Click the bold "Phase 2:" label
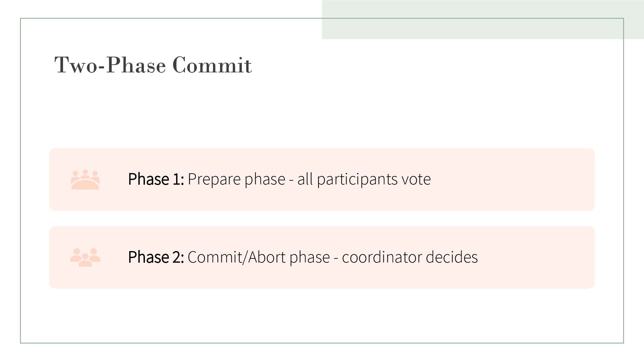The image size is (644, 362). click(156, 257)
